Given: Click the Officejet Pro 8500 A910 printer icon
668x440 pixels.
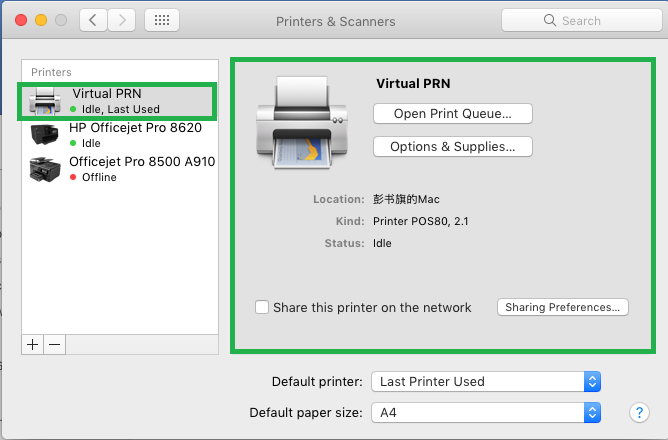Looking at the screenshot, I should pos(45,169).
